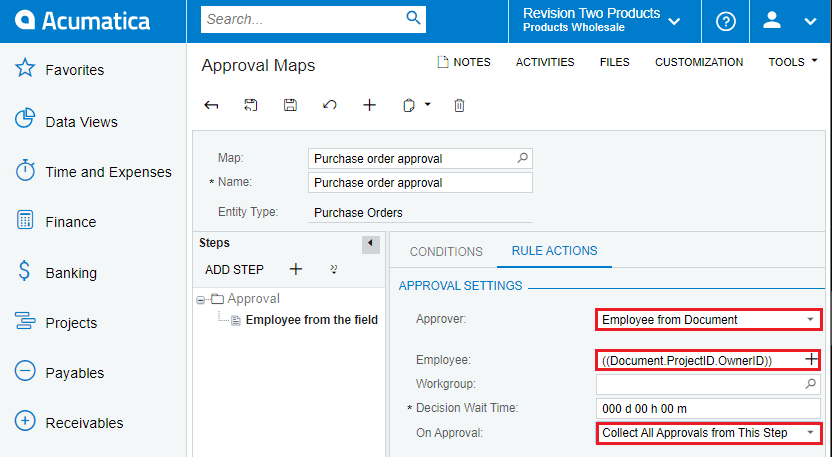Click the Add New Record plus icon
Image resolution: width=832 pixels, height=457 pixels.
[369, 105]
